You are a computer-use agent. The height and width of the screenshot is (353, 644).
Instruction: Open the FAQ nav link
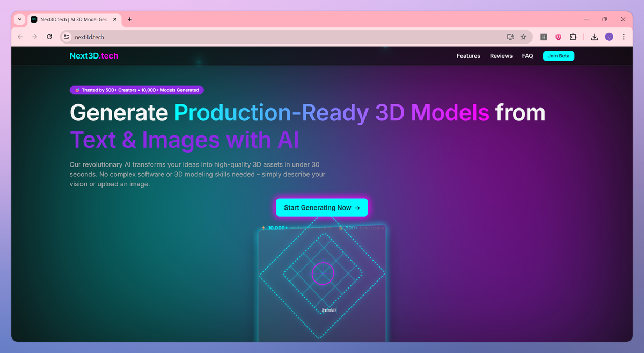point(528,56)
